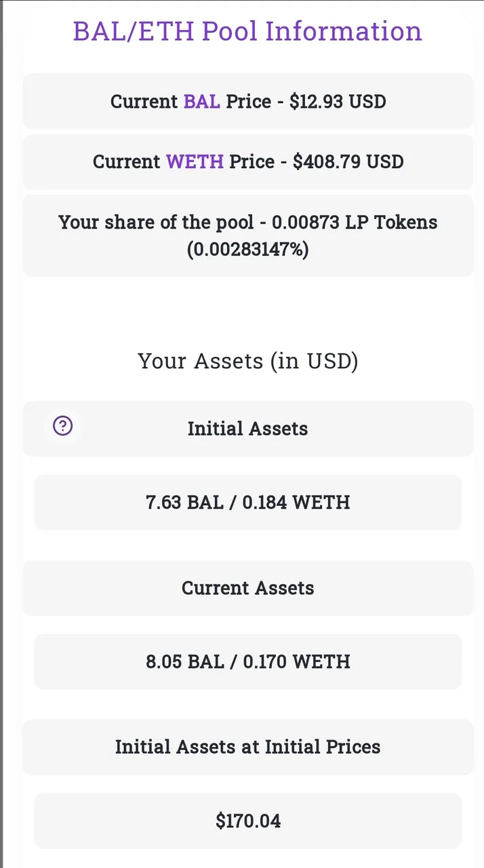Select the BAL/ETH Pool Information heading

coord(247,31)
